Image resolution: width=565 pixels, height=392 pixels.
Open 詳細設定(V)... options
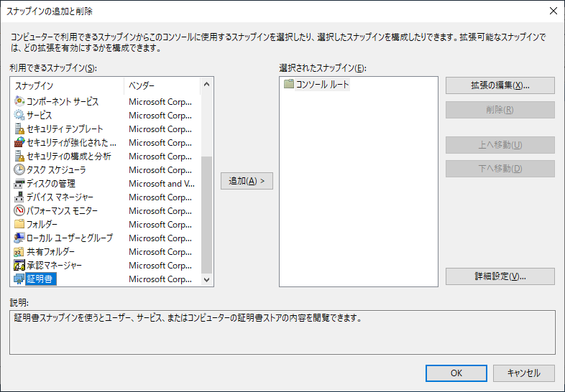click(x=500, y=276)
